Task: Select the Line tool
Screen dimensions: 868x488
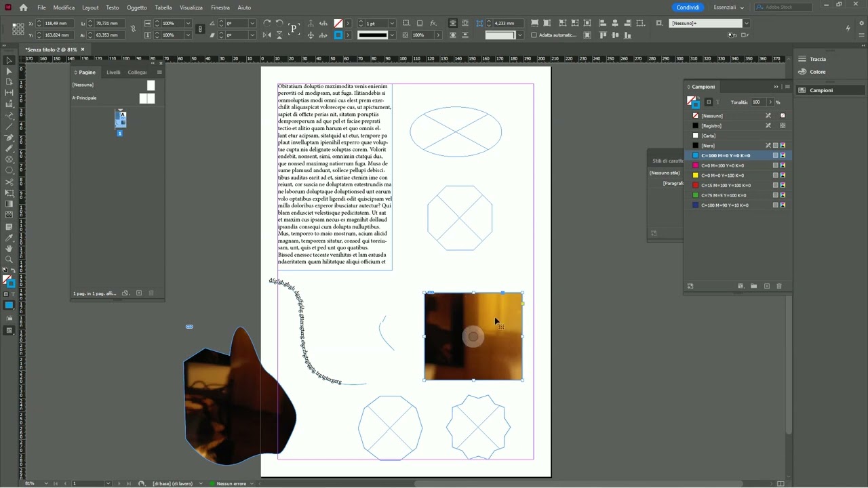Action: pyautogui.click(x=9, y=126)
